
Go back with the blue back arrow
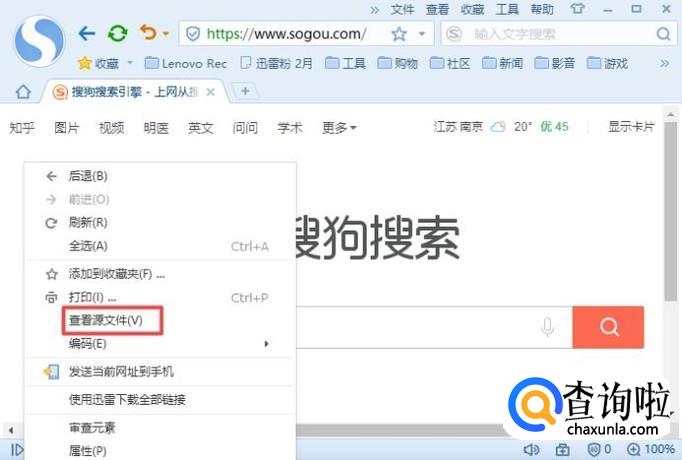coord(87,33)
